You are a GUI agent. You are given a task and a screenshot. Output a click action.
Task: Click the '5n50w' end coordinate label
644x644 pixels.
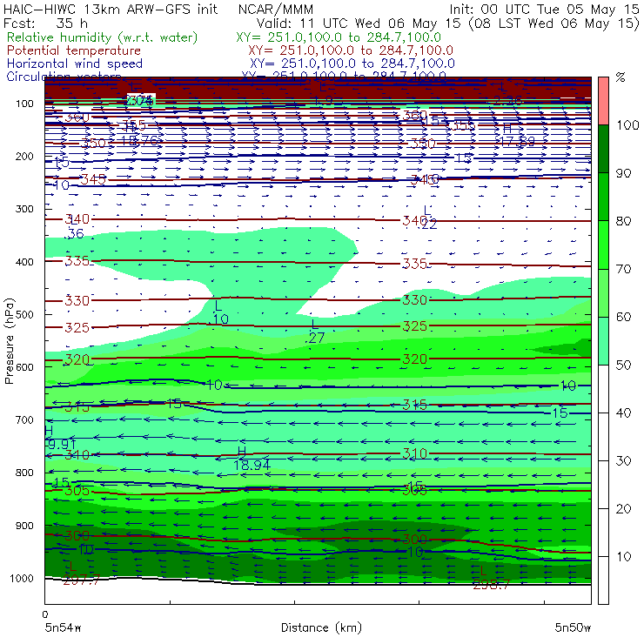tap(573, 627)
